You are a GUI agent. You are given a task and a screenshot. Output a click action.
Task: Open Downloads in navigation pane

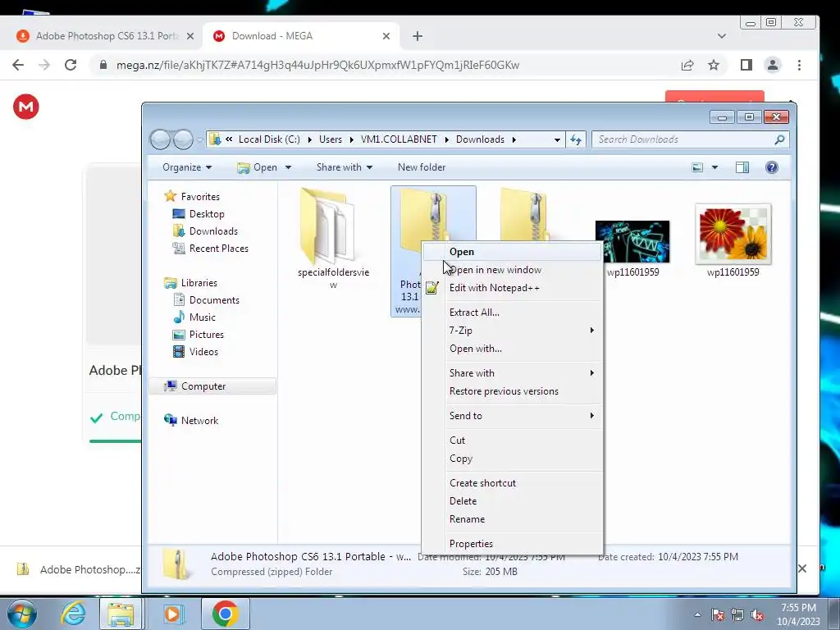coord(212,231)
